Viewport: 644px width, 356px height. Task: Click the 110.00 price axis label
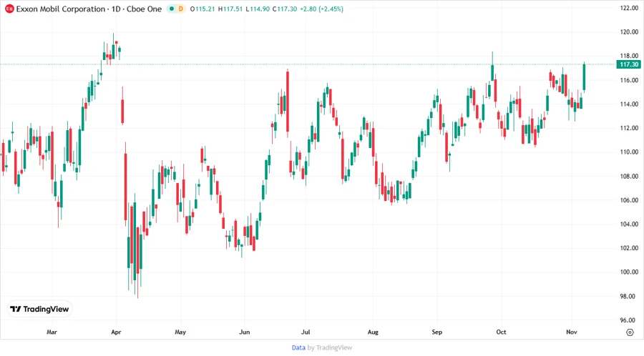(629, 152)
